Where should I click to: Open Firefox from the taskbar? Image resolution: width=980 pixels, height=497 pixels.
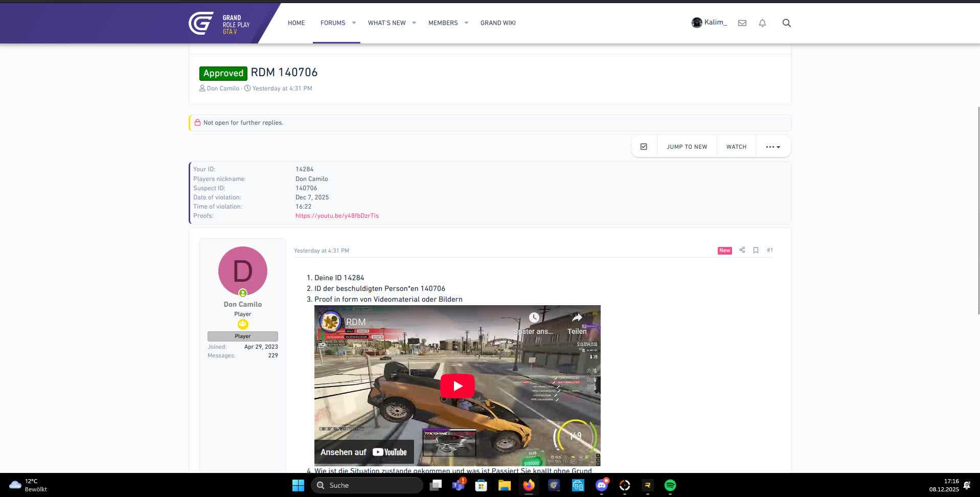click(529, 485)
